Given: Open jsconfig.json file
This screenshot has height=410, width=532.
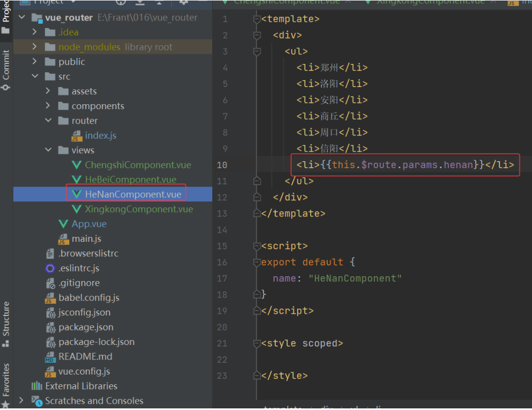Looking at the screenshot, I should click(x=84, y=312).
